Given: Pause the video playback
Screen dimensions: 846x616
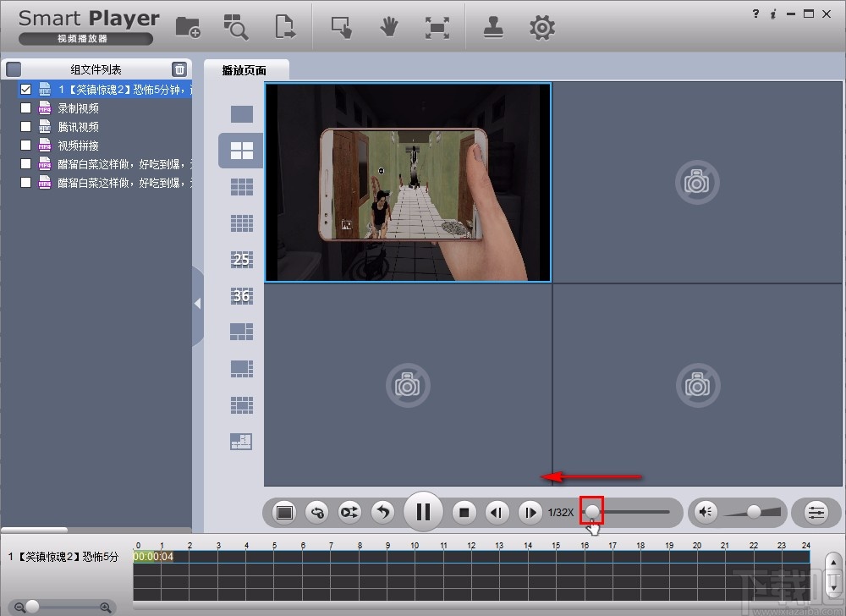Looking at the screenshot, I should 423,511.
